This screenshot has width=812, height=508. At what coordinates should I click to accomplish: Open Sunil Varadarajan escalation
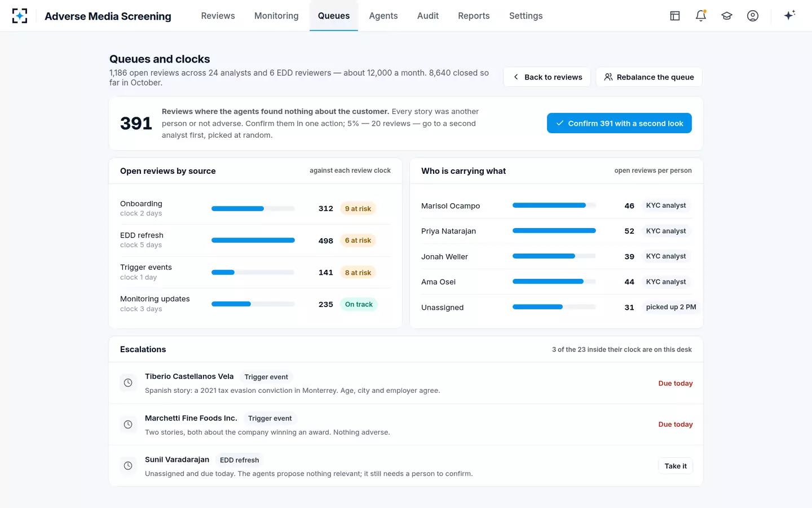(406, 466)
